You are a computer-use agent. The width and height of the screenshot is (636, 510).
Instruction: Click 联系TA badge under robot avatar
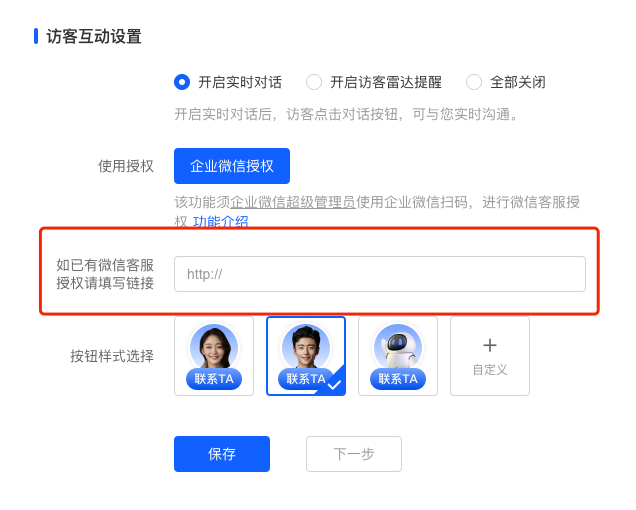tap(398, 379)
